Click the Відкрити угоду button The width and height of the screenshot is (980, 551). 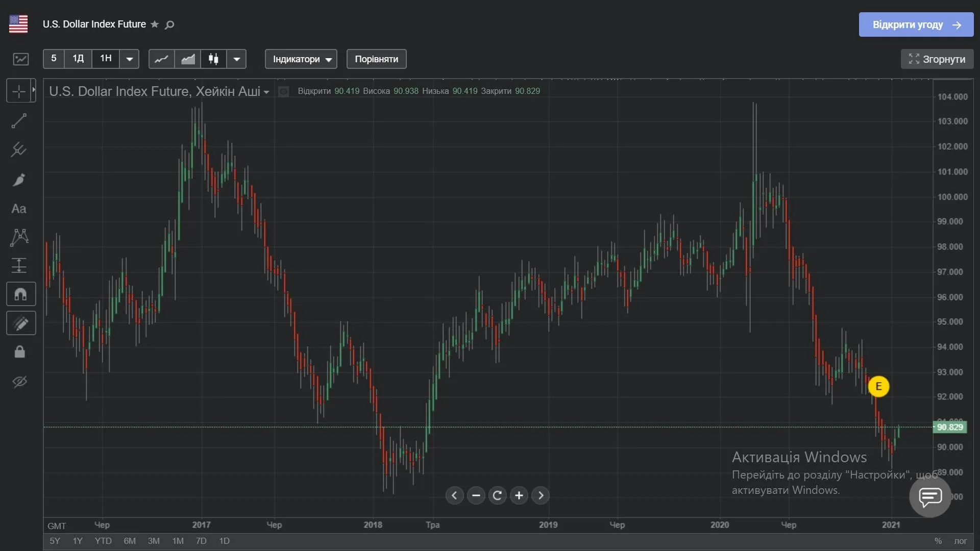(916, 24)
